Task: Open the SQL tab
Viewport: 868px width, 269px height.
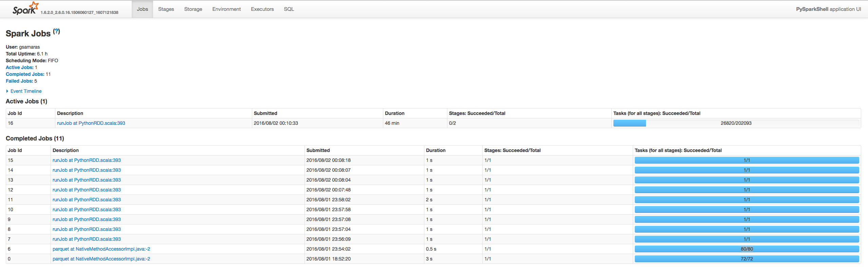Action: point(289,9)
